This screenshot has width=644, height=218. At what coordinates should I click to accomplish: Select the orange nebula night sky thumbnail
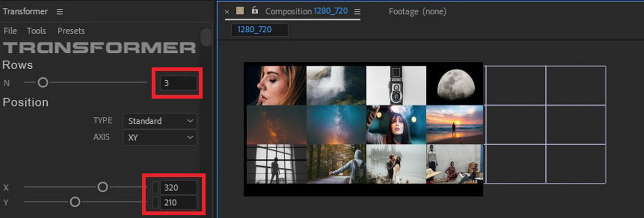click(x=276, y=124)
